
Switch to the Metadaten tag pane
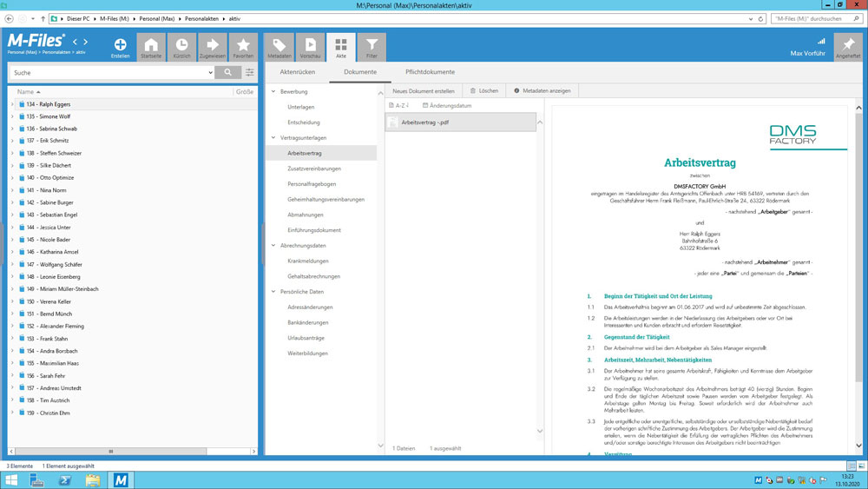279,47
